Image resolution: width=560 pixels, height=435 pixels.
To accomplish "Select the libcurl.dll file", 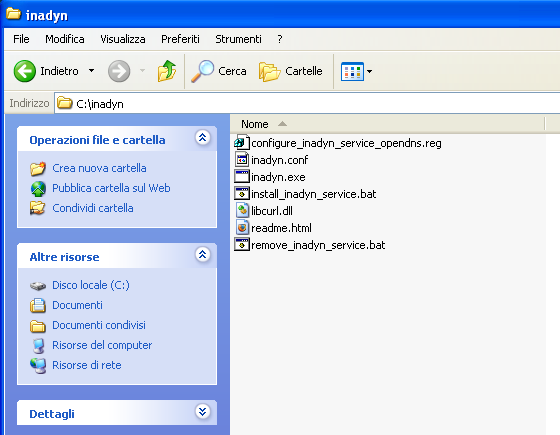I will pos(264,211).
